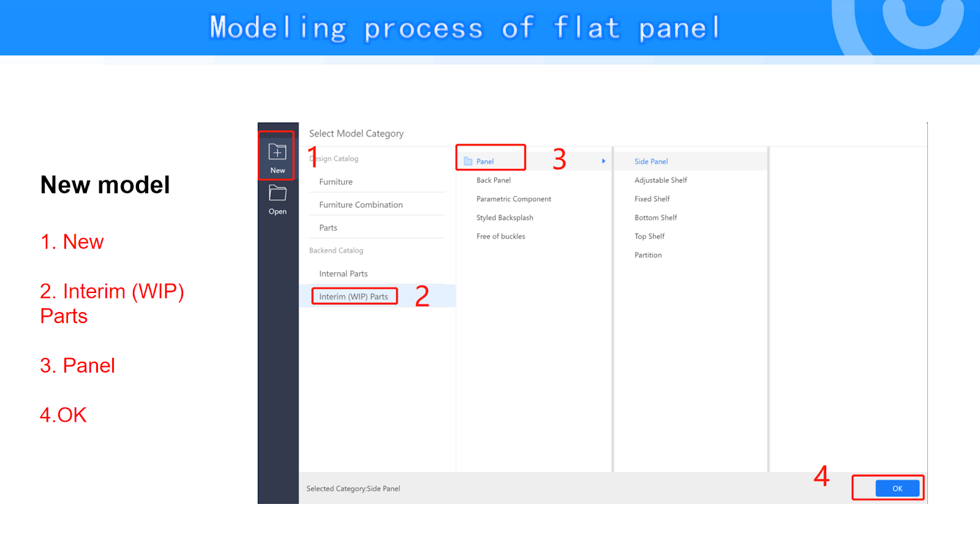Click the New model icon
This screenshot has width=980, height=545.
click(277, 152)
